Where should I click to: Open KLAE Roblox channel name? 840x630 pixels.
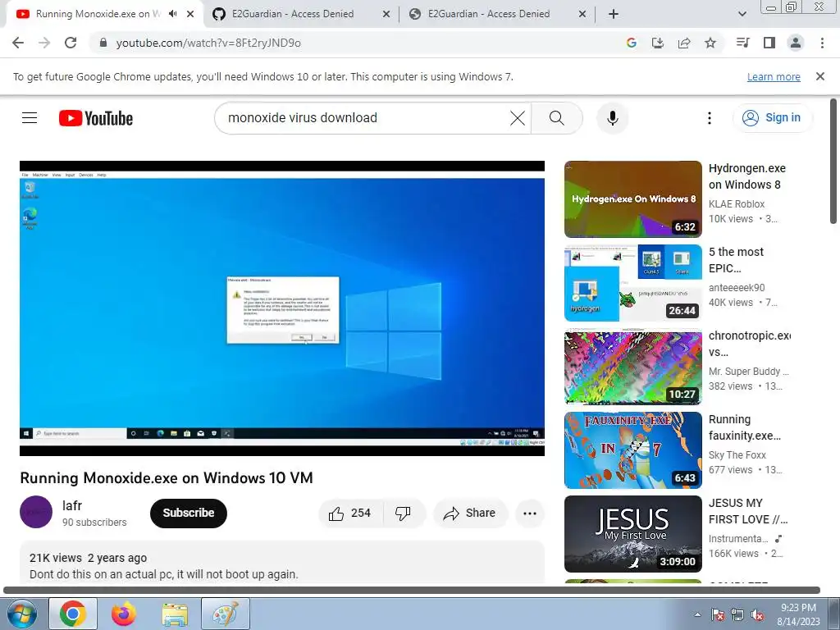click(x=737, y=204)
